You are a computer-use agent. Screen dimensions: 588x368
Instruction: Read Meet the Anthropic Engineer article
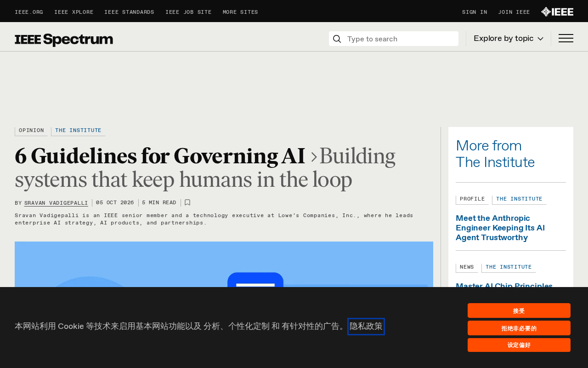click(x=500, y=228)
